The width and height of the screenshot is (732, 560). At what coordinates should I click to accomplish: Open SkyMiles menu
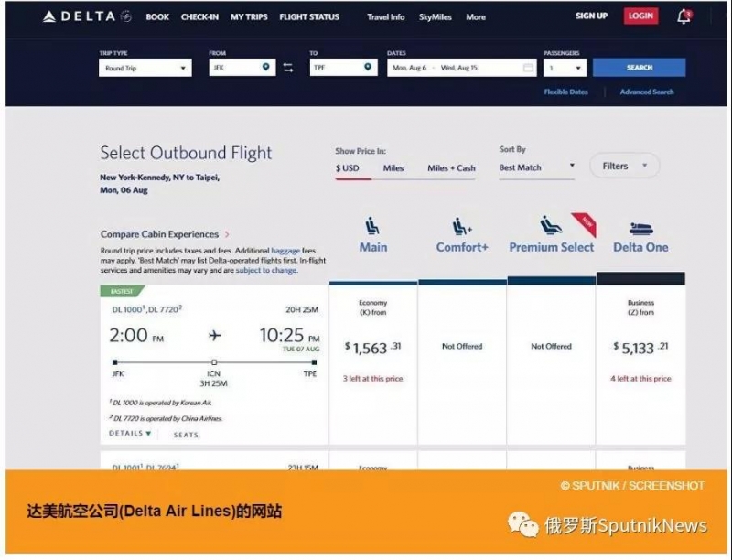pos(436,17)
